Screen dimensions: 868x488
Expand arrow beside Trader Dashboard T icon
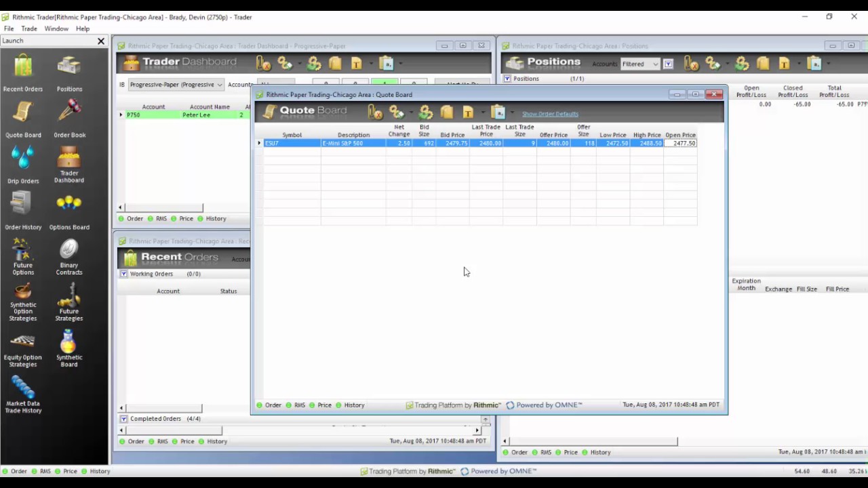tap(370, 64)
